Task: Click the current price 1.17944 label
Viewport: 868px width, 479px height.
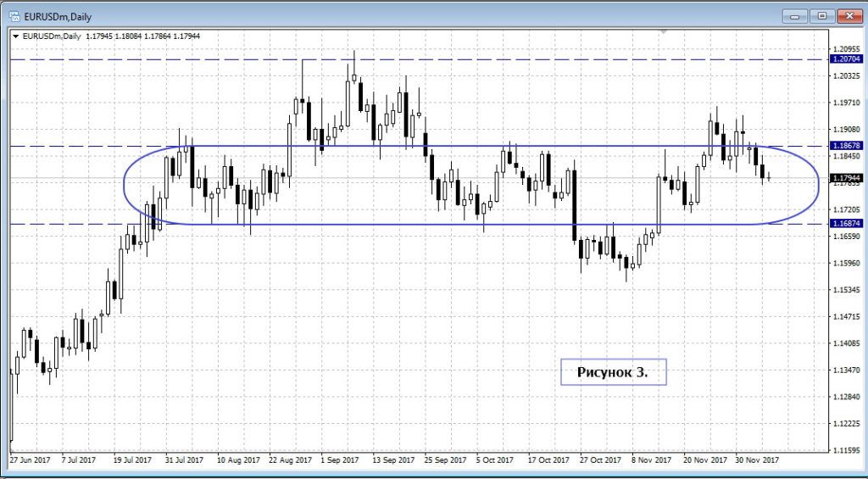Action: (x=844, y=178)
